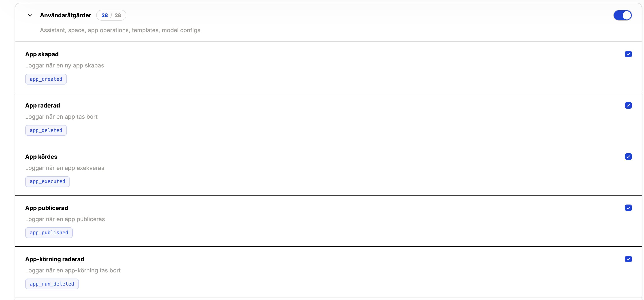Click the App-körning raderad row title
Image resolution: width=644 pixels, height=300 pixels.
(55, 259)
